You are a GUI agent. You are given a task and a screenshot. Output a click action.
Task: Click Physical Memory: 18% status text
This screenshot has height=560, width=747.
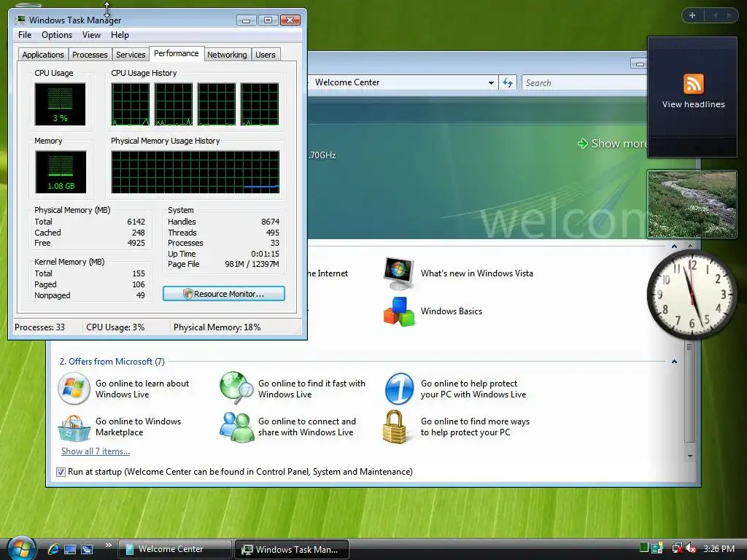[217, 327]
